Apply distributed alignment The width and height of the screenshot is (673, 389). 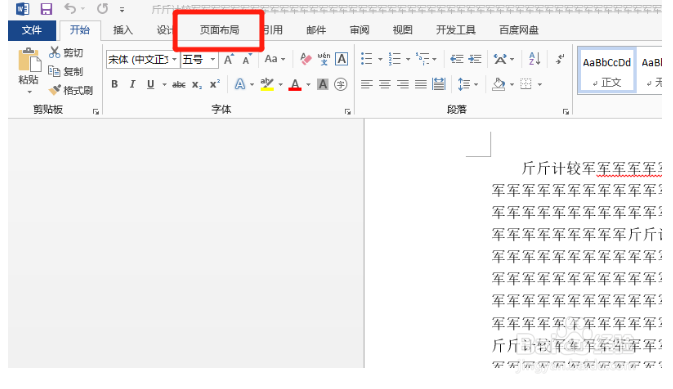(x=439, y=84)
